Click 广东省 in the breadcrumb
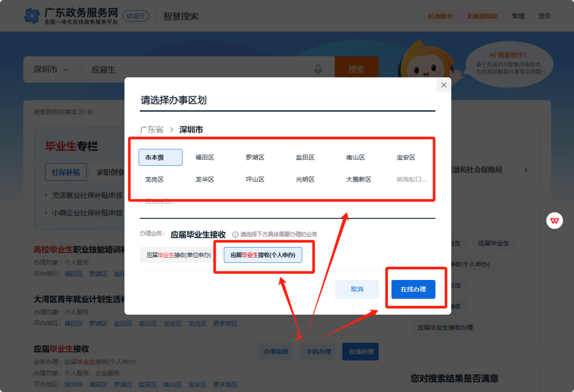 151,130
